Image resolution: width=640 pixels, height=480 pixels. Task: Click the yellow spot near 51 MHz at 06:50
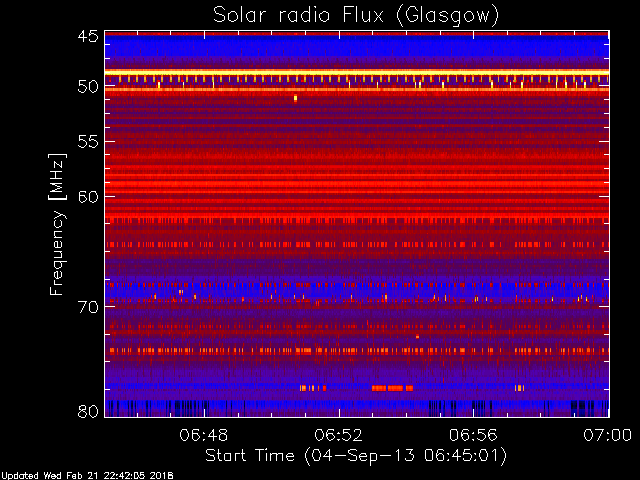pyautogui.click(x=296, y=98)
